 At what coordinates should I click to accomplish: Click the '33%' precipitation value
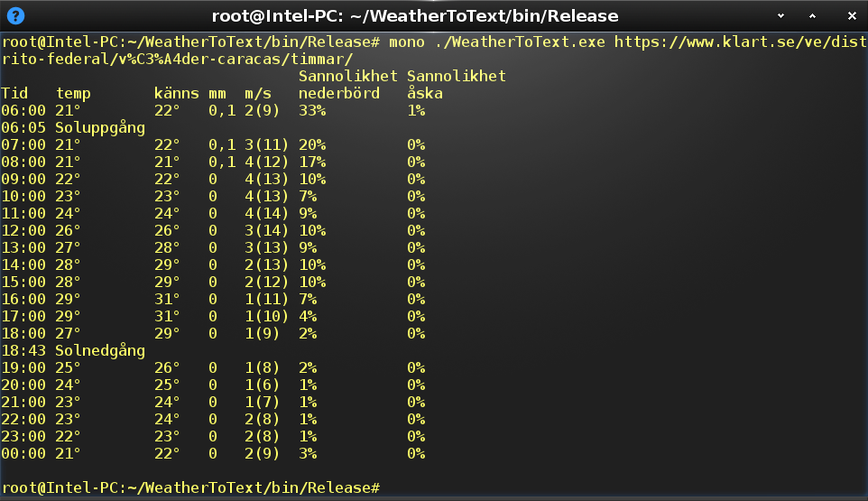pyautogui.click(x=312, y=111)
